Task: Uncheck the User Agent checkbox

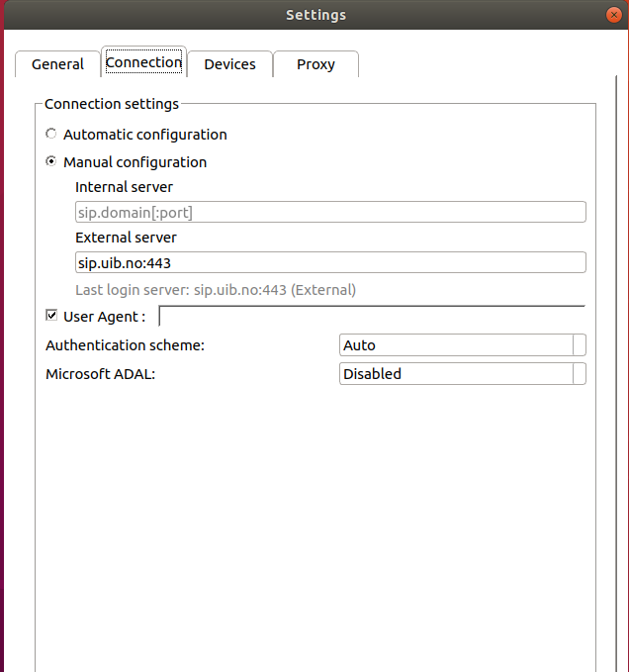Action: click(52, 317)
